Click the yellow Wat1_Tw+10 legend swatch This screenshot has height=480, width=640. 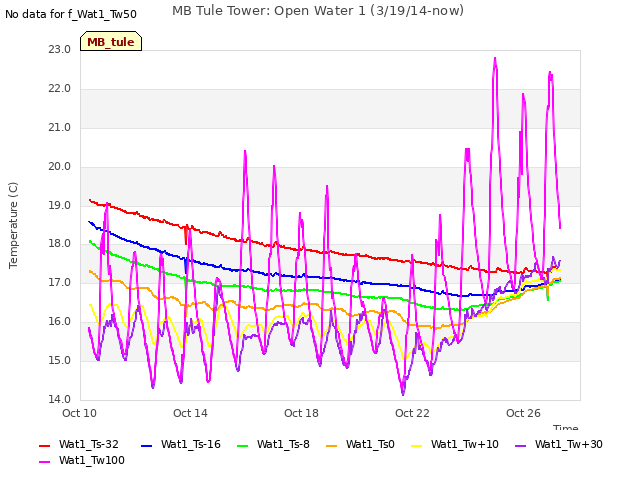point(416,445)
